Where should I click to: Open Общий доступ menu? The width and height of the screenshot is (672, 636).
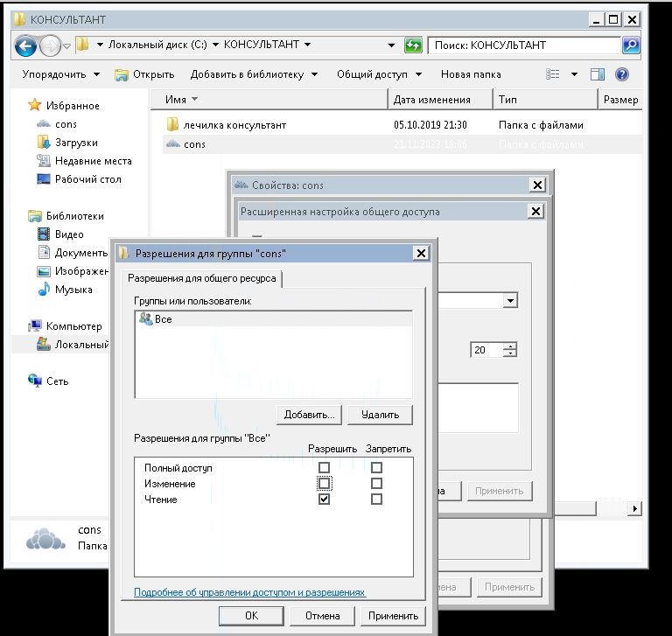pyautogui.click(x=379, y=74)
